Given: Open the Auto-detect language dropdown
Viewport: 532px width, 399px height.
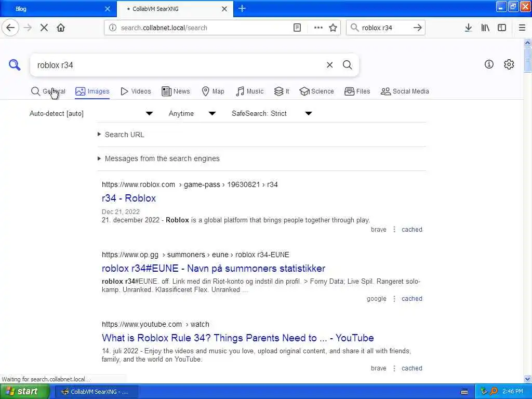Looking at the screenshot, I should pos(91,113).
